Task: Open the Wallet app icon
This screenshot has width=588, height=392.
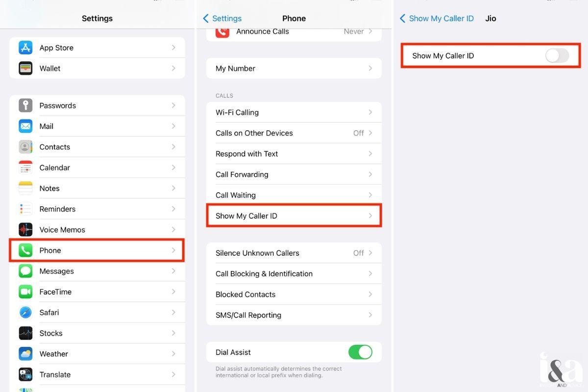Action: pos(25,68)
